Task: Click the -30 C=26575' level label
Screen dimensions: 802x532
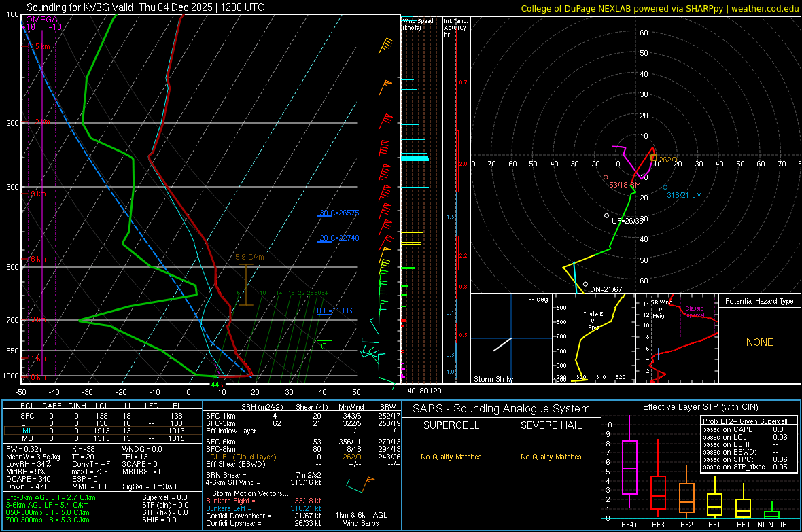Action: pyautogui.click(x=338, y=213)
